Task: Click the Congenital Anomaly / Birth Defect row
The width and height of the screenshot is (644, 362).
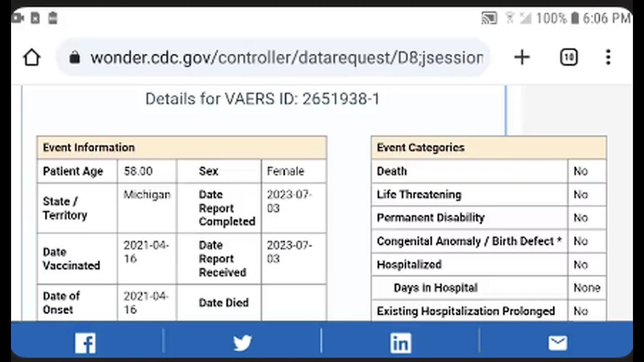Action: (x=469, y=241)
